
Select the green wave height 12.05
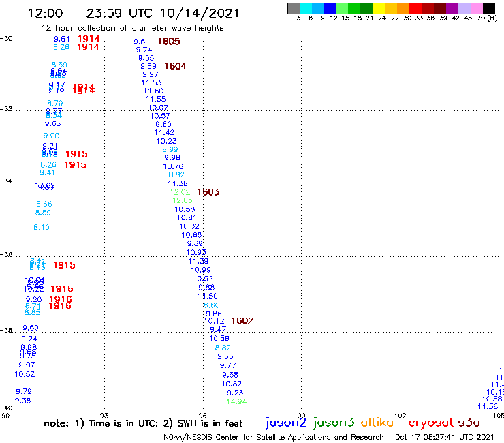pyautogui.click(x=183, y=200)
